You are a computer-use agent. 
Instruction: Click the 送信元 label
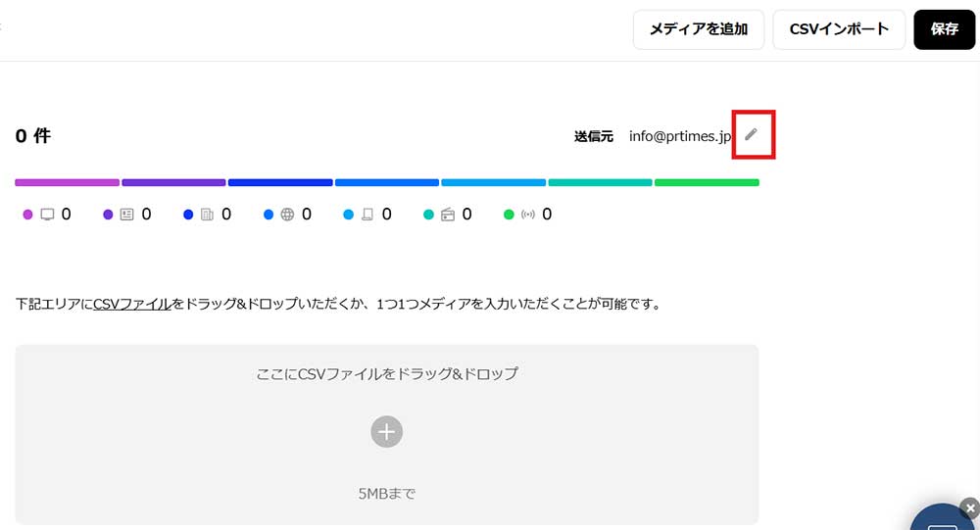[x=594, y=136]
